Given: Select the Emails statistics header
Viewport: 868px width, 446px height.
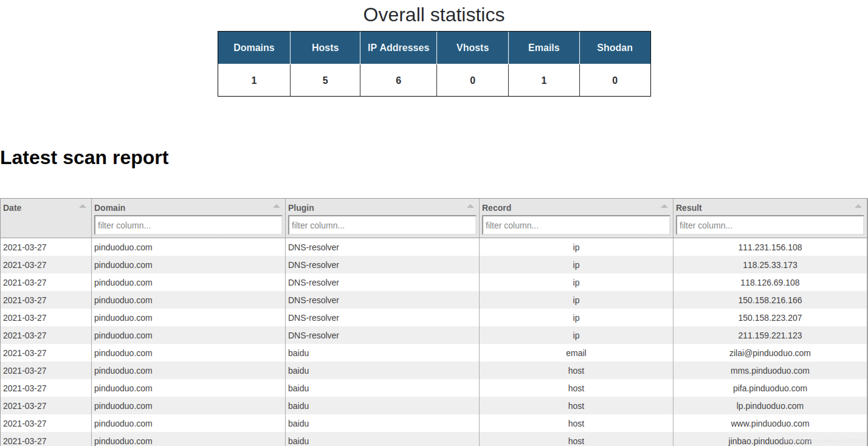Looking at the screenshot, I should click(544, 47).
